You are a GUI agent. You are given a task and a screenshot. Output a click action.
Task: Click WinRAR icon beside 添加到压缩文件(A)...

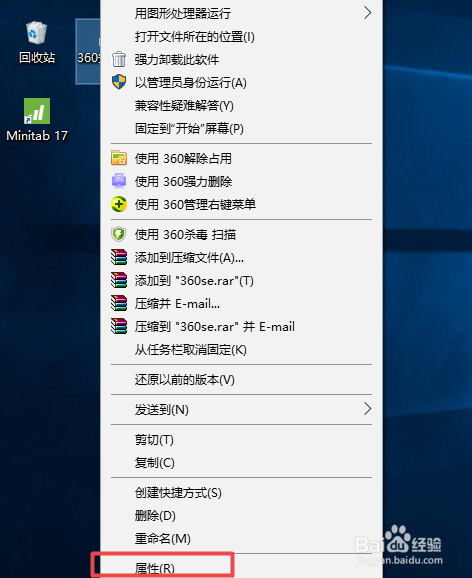(119, 257)
